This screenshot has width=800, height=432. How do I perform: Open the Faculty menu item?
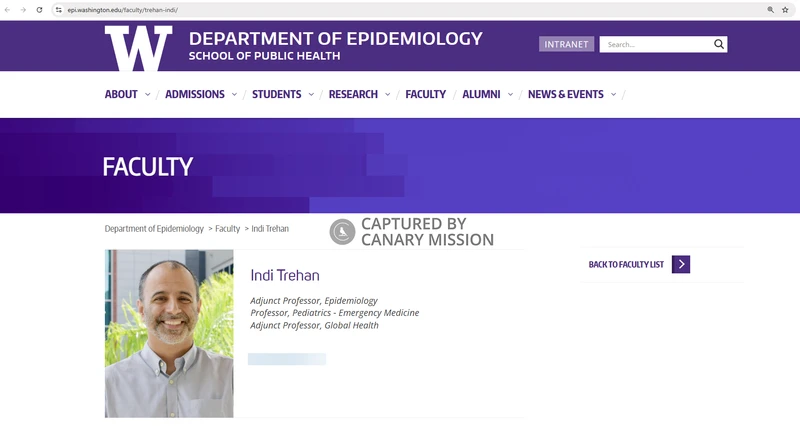coord(425,95)
